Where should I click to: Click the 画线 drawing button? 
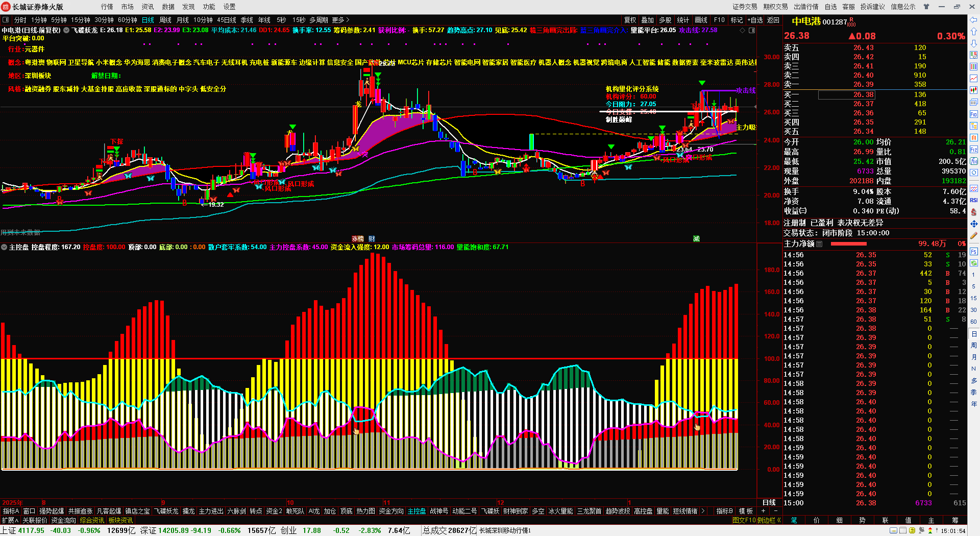tap(701, 20)
